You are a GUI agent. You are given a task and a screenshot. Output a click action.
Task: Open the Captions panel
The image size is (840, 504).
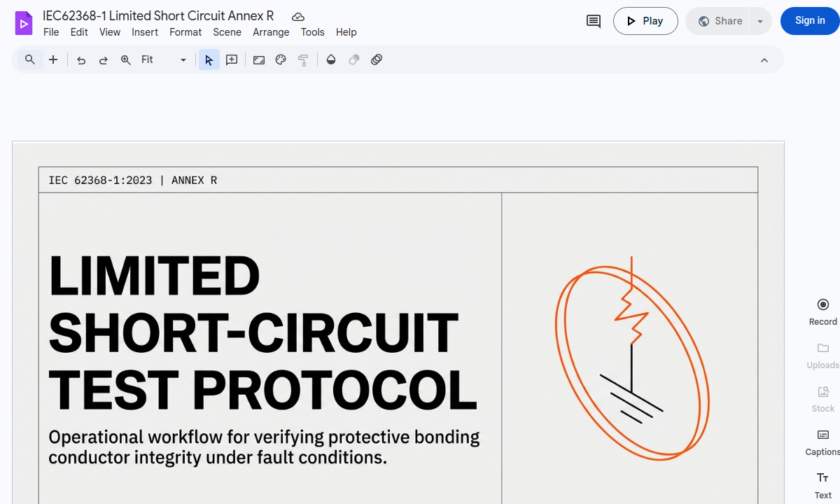click(x=822, y=442)
